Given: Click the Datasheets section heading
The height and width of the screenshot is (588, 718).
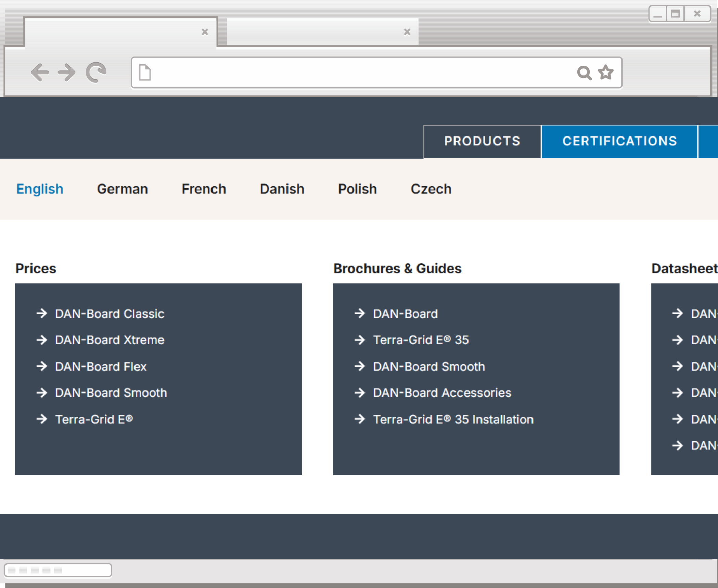Looking at the screenshot, I should click(x=684, y=269).
